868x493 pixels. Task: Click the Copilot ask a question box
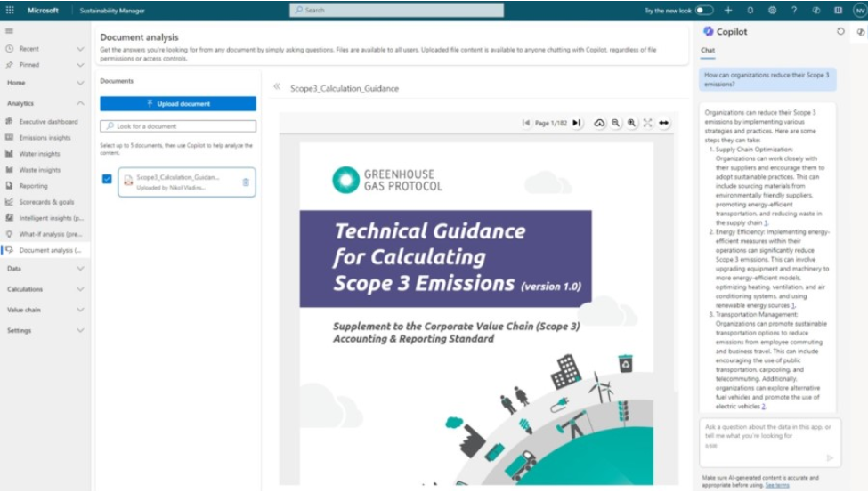coord(769,442)
